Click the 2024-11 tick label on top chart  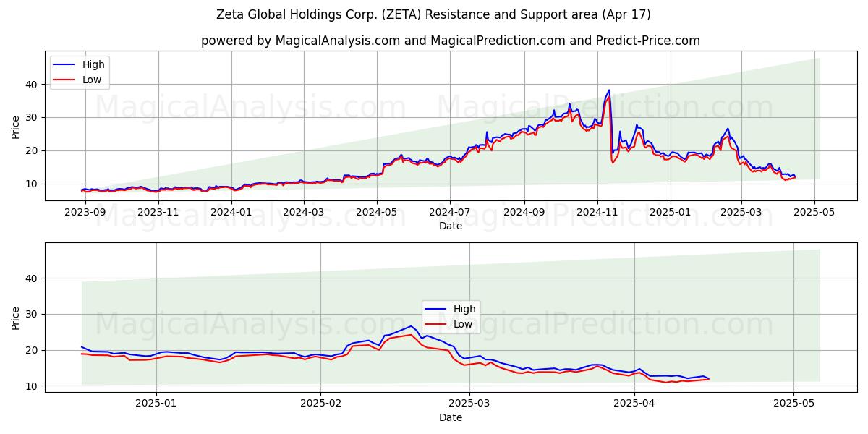point(597,213)
